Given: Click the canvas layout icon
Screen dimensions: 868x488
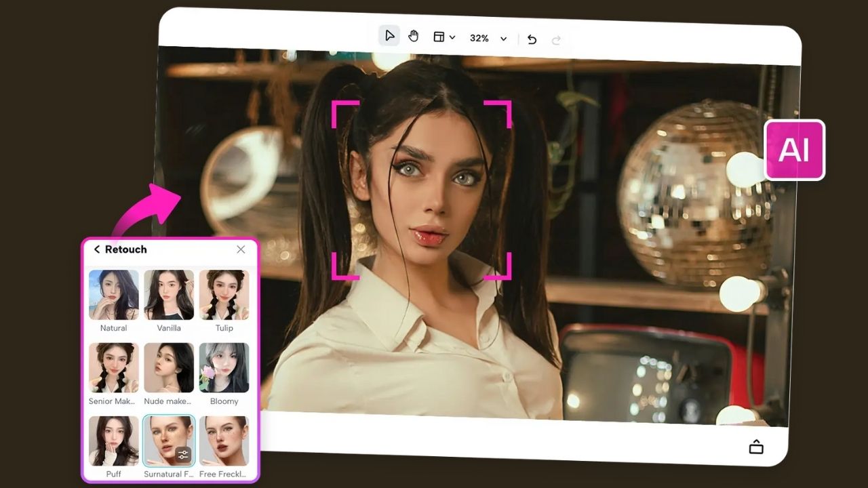Looking at the screenshot, I should (438, 37).
